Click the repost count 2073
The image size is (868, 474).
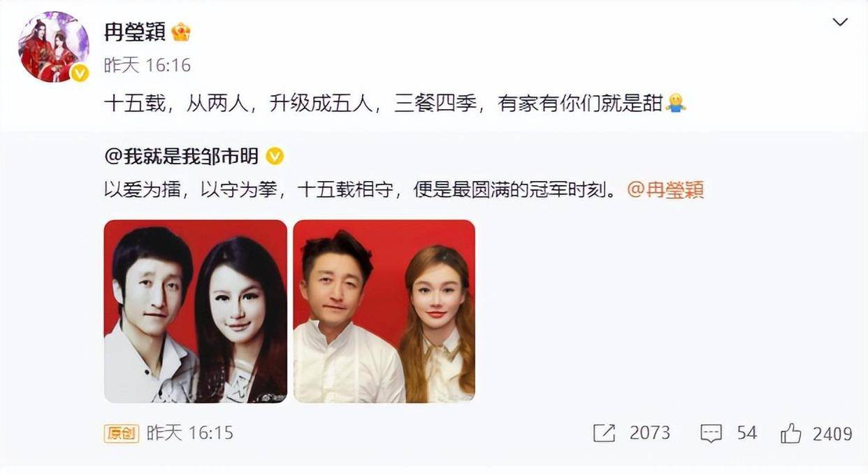click(650, 433)
